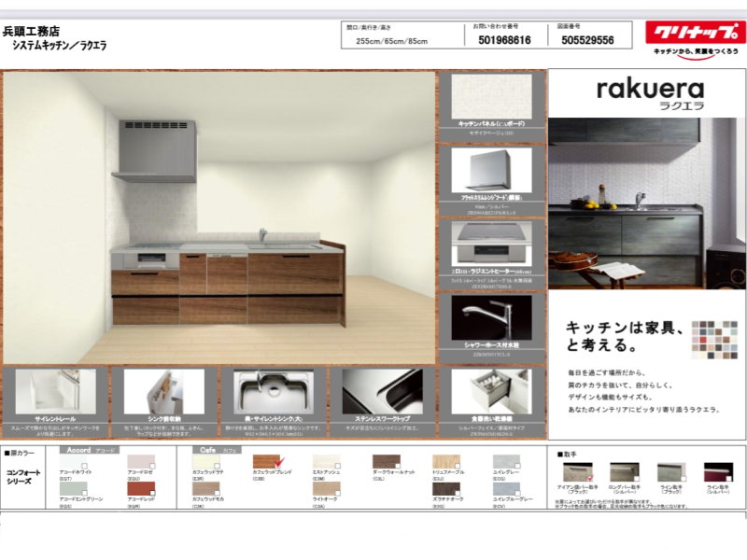Click the ■取手 section heading

[x=568, y=455]
